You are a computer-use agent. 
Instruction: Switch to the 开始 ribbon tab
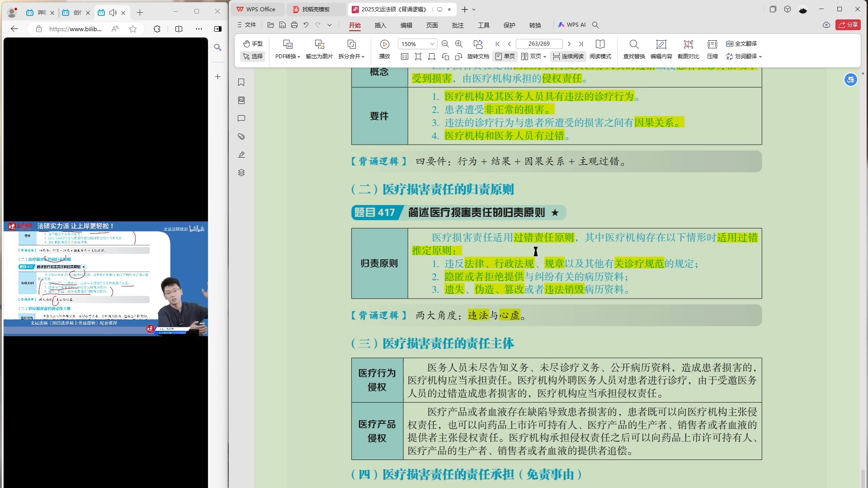(355, 25)
